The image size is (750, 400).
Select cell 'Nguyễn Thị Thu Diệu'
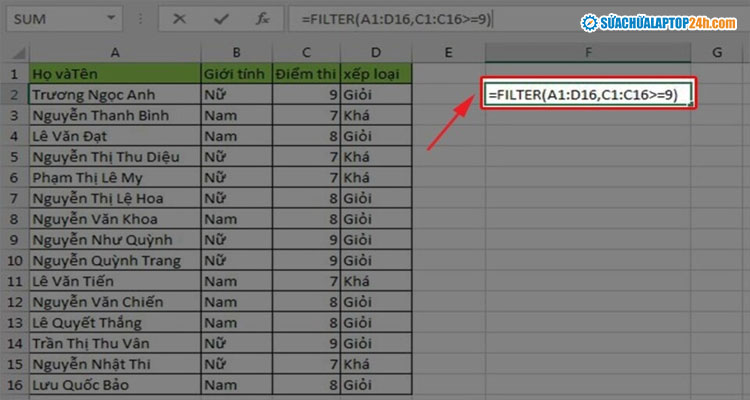click(115, 156)
